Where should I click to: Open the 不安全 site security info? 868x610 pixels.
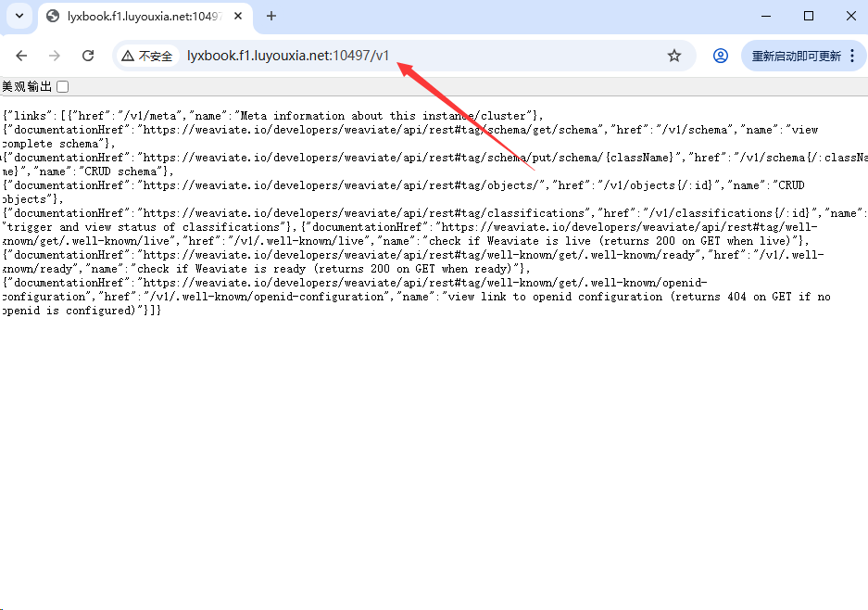(x=147, y=56)
